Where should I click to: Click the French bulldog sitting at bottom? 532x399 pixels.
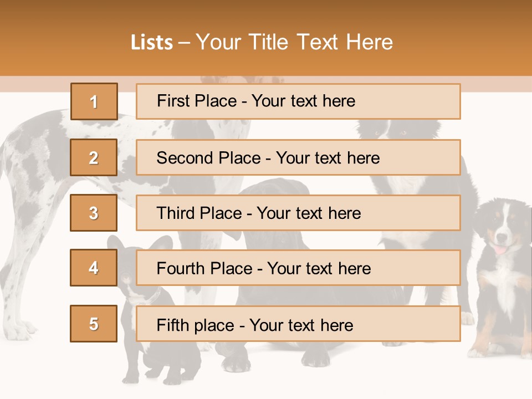point(144,355)
